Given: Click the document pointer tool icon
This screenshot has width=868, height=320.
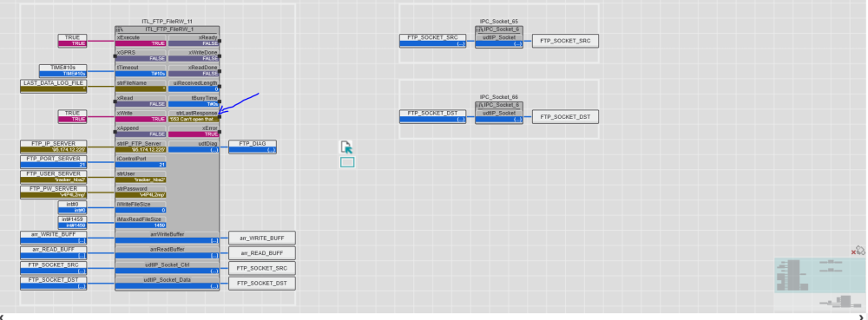Looking at the screenshot, I should [x=346, y=147].
